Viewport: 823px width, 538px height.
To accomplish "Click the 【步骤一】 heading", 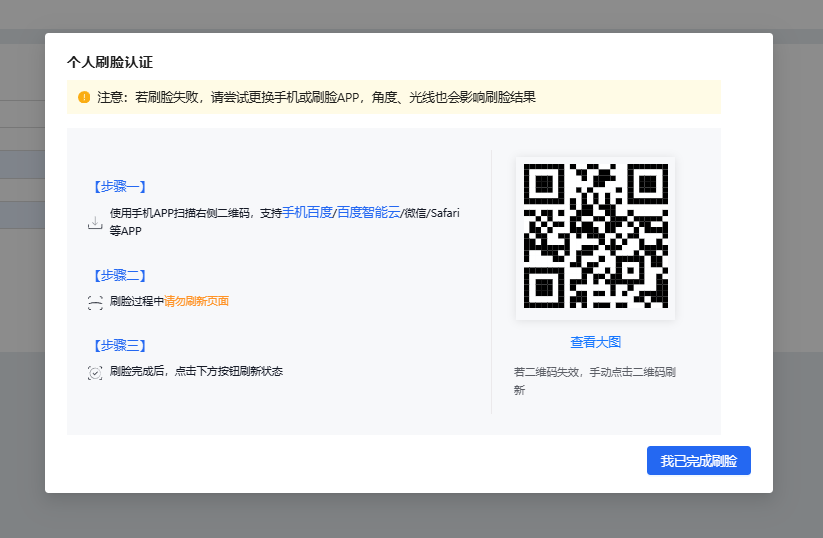I will [120, 186].
